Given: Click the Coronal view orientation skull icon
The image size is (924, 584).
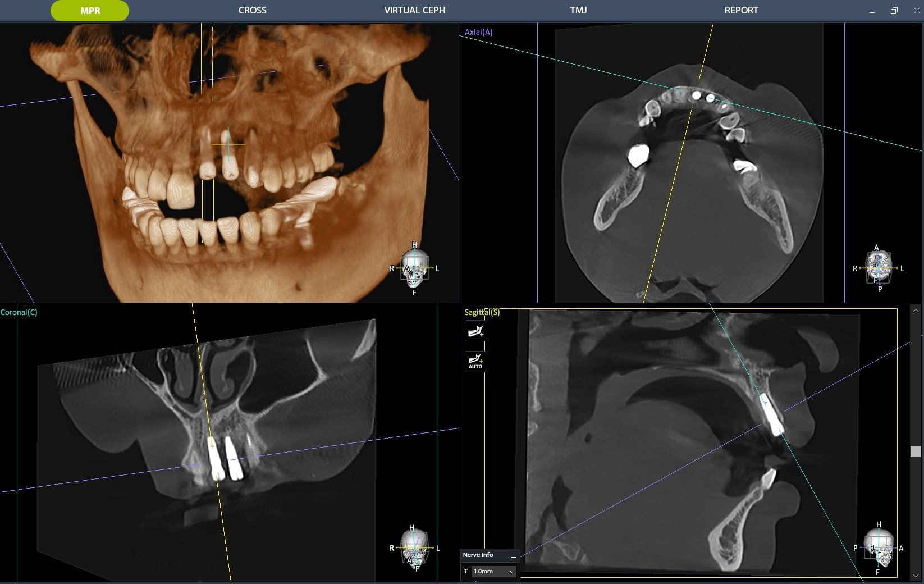Looking at the screenshot, I should click(414, 549).
